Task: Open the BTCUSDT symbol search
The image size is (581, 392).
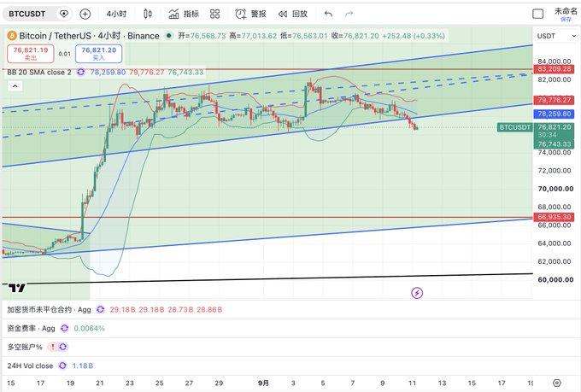Action: tap(27, 14)
